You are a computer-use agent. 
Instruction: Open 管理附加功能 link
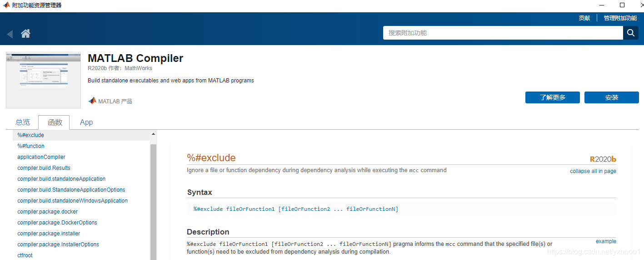pyautogui.click(x=620, y=18)
